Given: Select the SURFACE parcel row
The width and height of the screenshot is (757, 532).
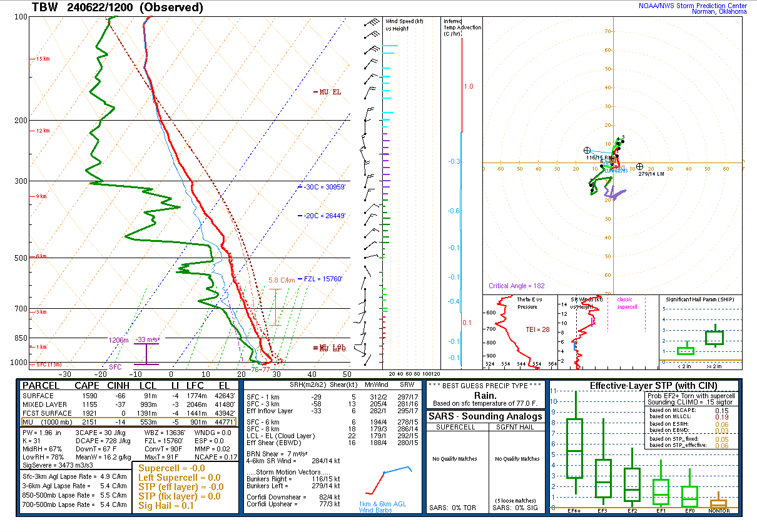Looking at the screenshot, I should point(128,396).
